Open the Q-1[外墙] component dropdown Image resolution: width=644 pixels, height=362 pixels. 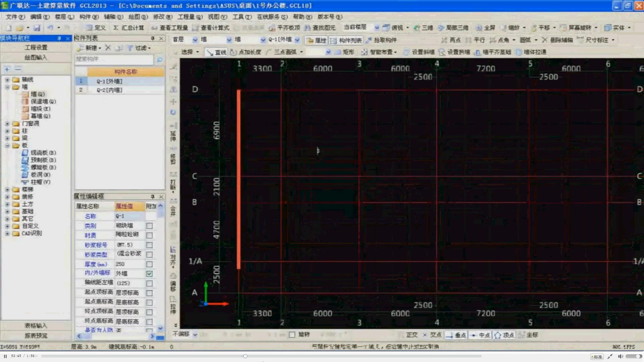point(297,40)
